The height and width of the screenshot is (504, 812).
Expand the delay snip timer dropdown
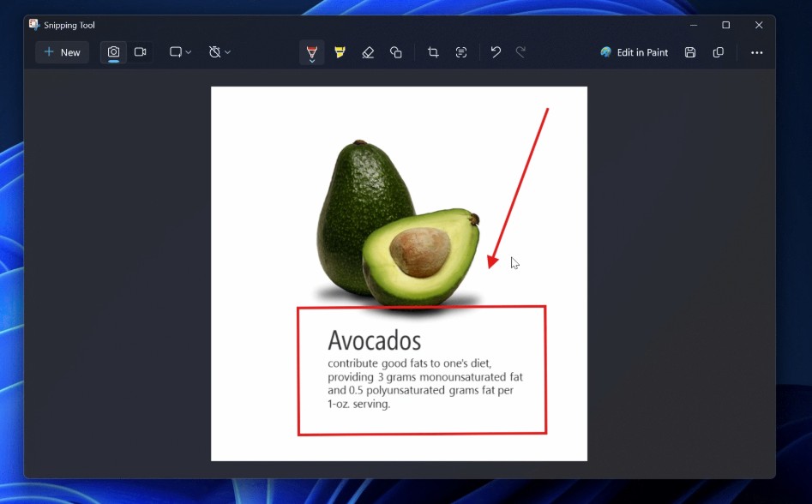coord(220,52)
